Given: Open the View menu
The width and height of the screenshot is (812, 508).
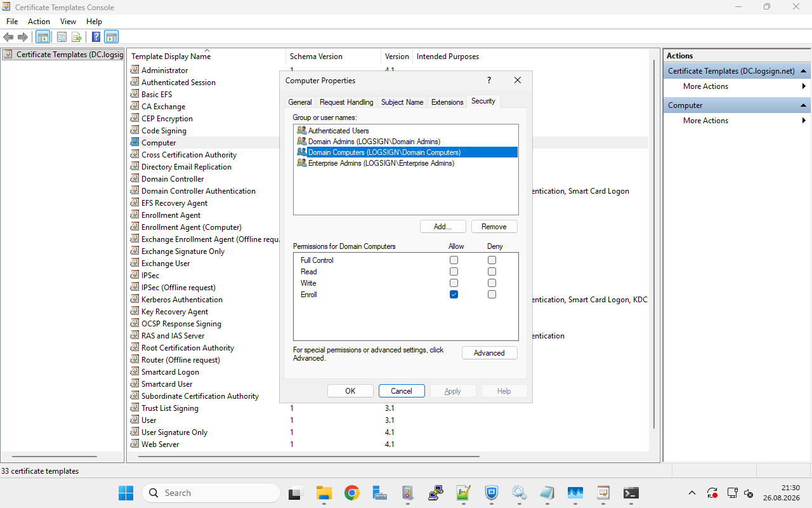Looking at the screenshot, I should tap(68, 22).
